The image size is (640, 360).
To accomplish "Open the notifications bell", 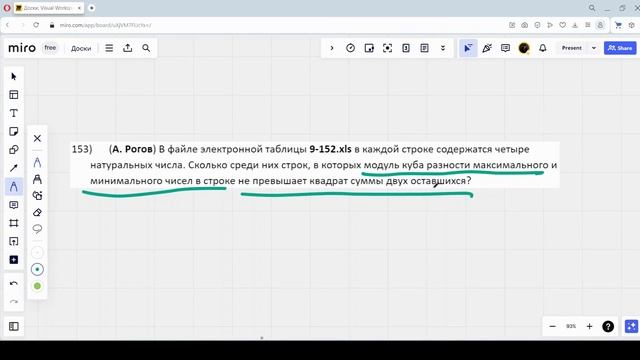I will (x=542, y=48).
